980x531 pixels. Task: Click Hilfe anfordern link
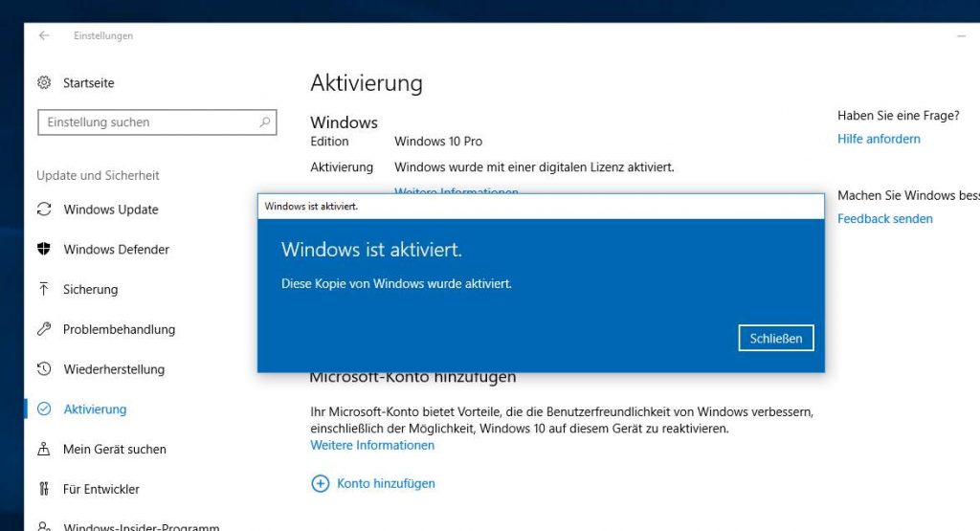(879, 139)
